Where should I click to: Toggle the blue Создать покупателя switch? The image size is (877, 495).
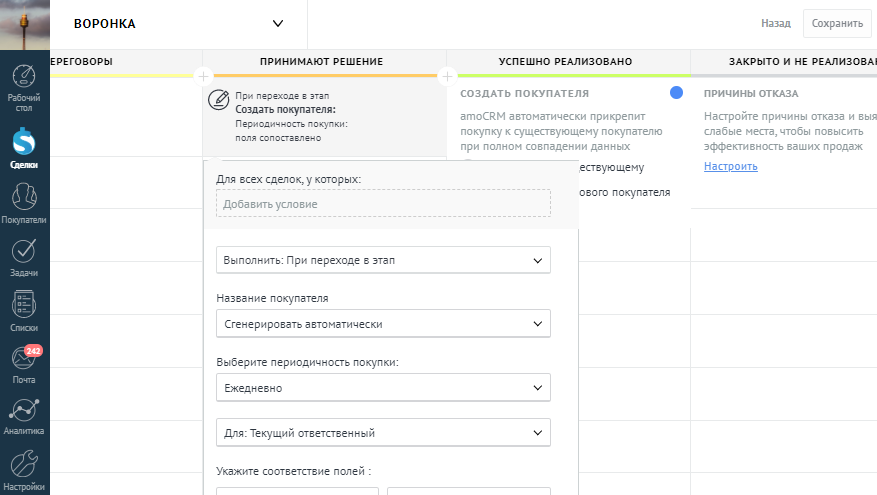pos(676,93)
